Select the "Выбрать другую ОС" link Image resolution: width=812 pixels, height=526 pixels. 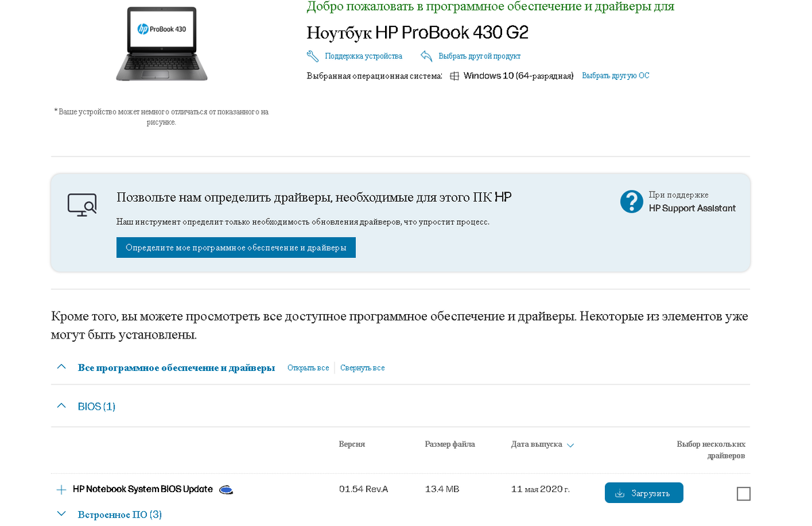(x=616, y=76)
